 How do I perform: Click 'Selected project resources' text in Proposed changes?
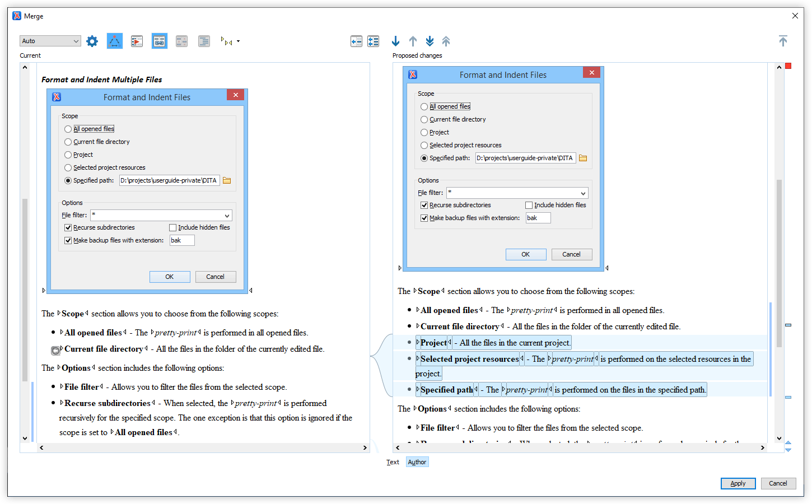click(470, 359)
